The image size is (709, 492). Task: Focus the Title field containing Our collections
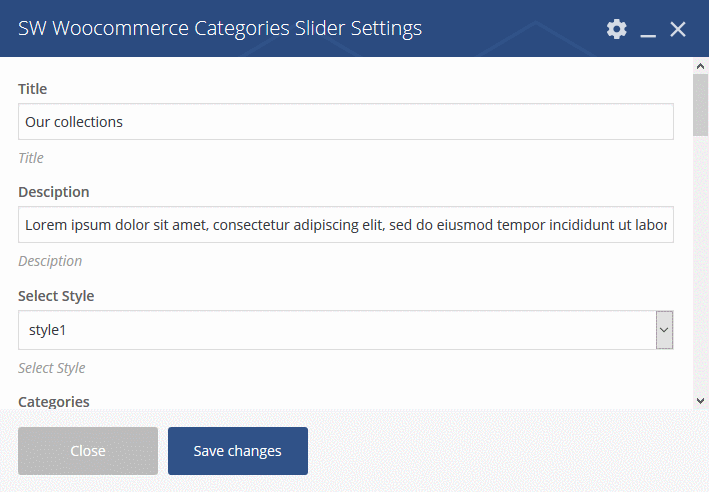coord(345,122)
